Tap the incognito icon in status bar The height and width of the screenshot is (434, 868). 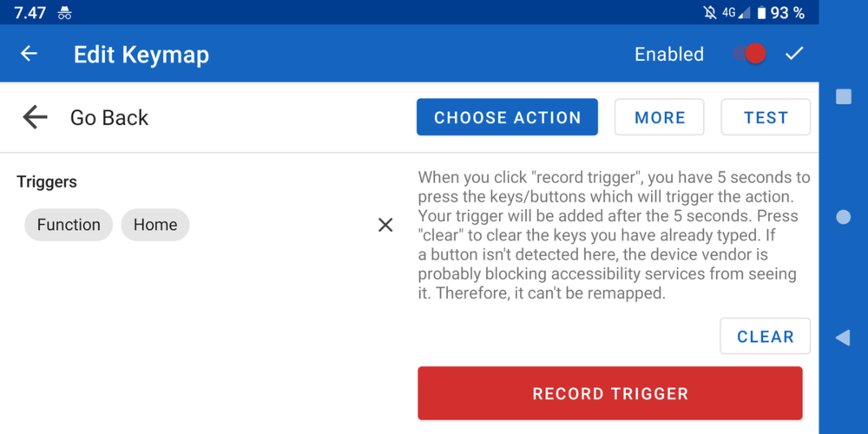[65, 13]
